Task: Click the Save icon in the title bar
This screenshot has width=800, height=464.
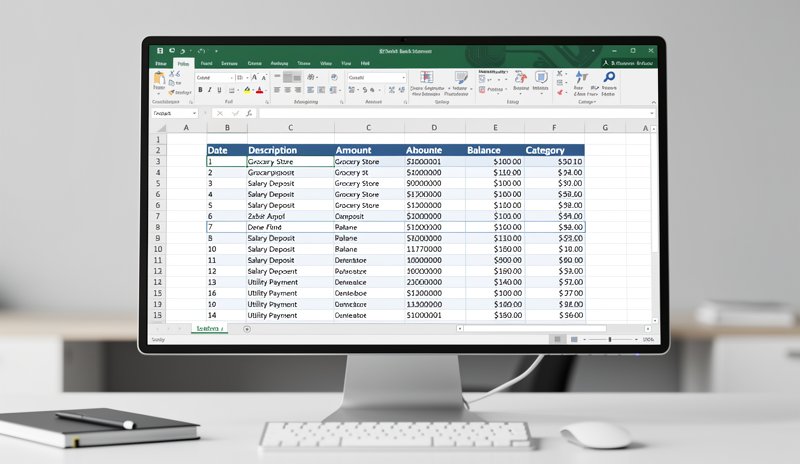Action: tap(160, 51)
